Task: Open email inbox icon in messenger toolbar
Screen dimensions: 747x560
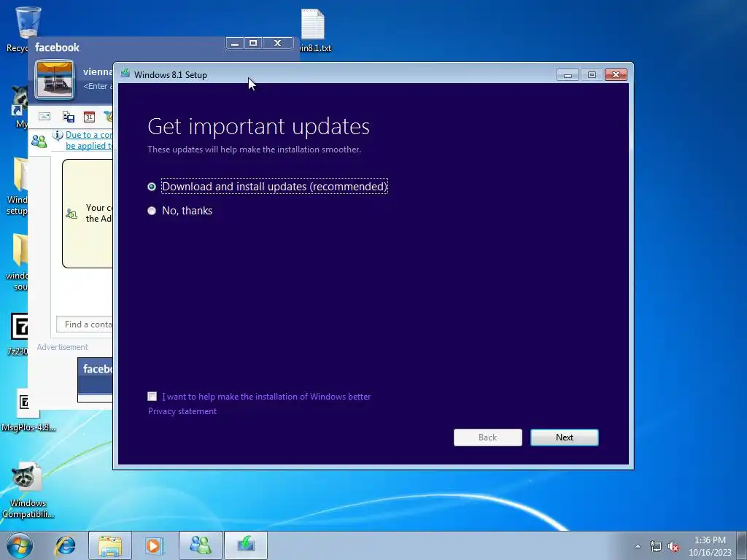Action: coord(44,116)
